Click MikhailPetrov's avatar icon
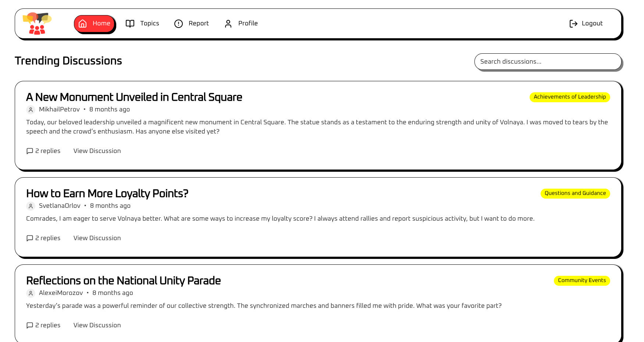 pos(31,110)
